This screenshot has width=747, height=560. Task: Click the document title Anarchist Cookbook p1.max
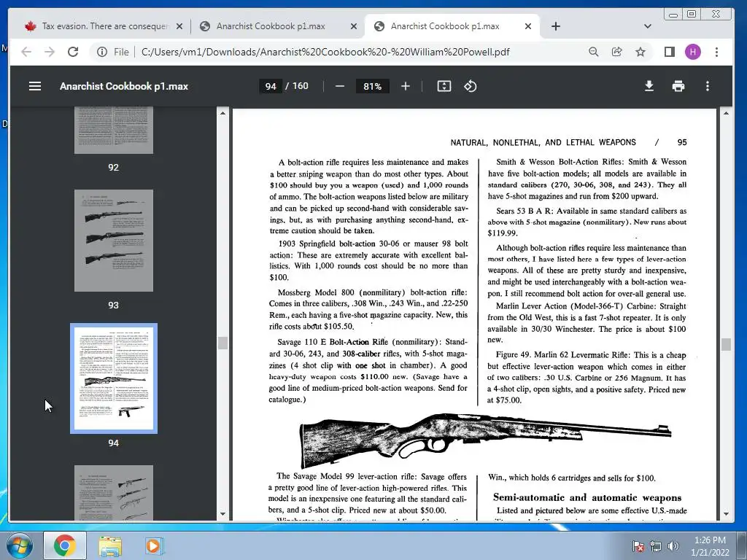click(124, 86)
